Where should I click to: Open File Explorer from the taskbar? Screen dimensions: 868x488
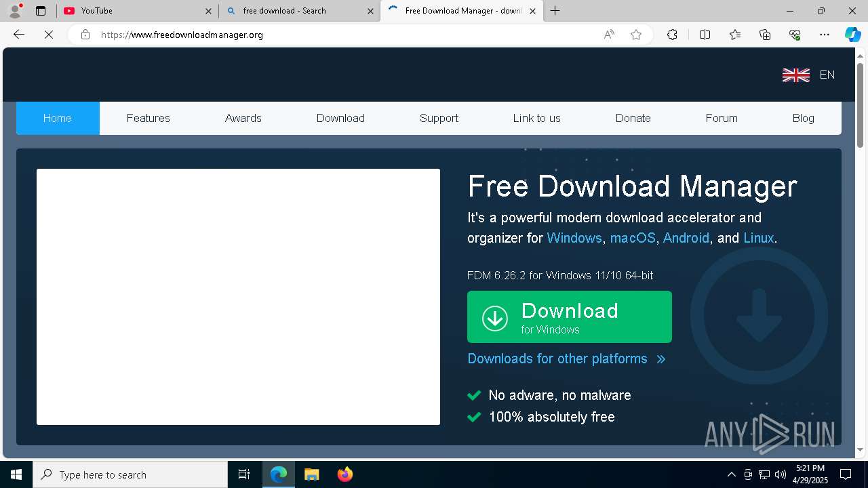click(311, 474)
